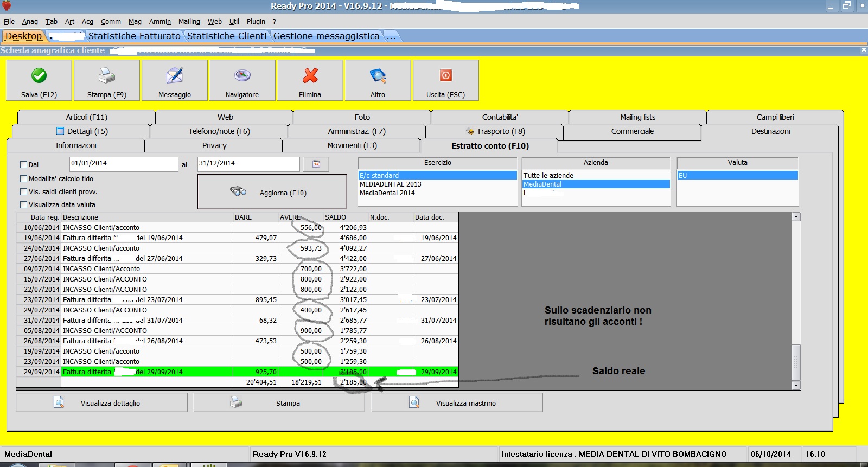The image size is (868, 467).
Task: Click the Dettagli (F5) tab icon
Action: (x=60, y=131)
